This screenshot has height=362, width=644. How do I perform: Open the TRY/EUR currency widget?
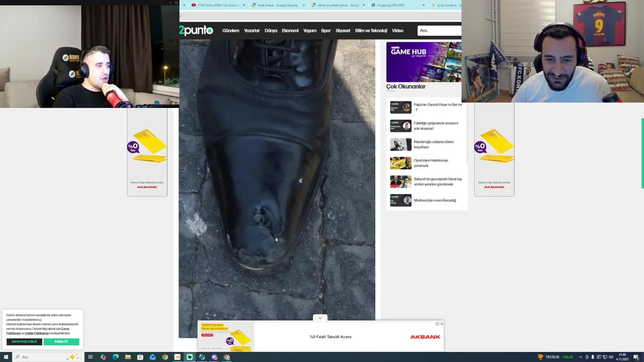point(555,357)
